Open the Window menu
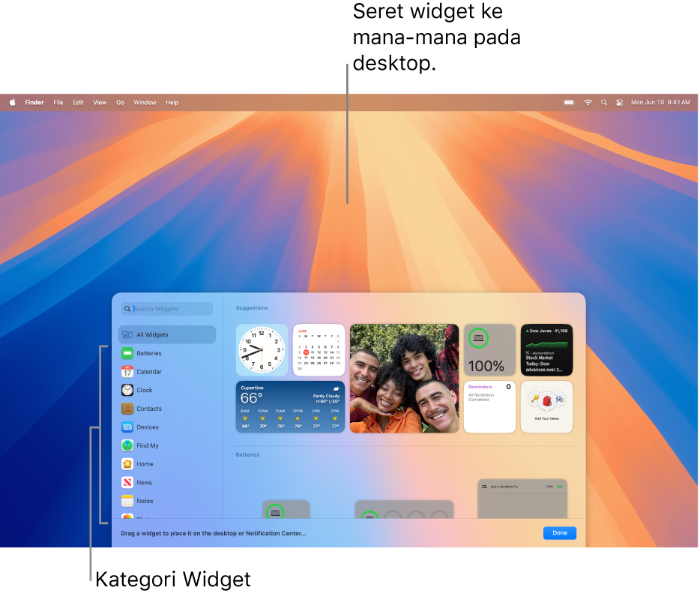 [145, 103]
